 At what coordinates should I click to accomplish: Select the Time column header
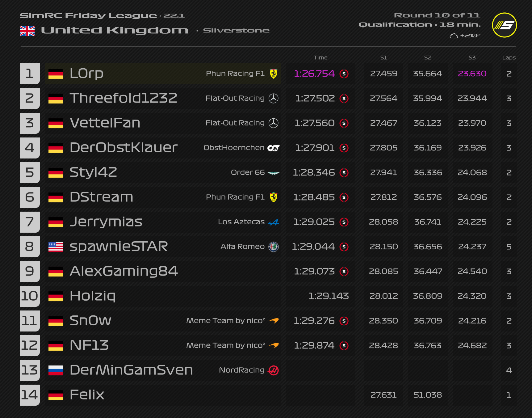tap(320, 57)
